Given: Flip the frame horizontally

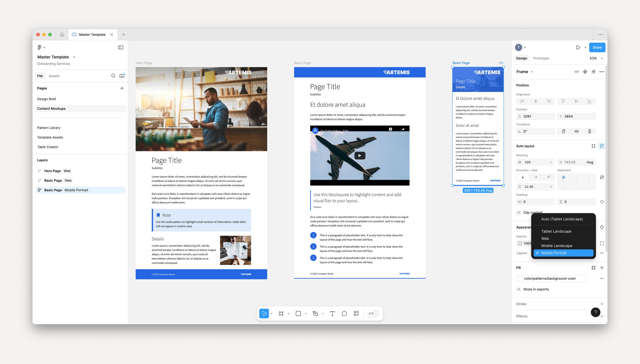Looking at the screenshot, I should coord(577,131).
